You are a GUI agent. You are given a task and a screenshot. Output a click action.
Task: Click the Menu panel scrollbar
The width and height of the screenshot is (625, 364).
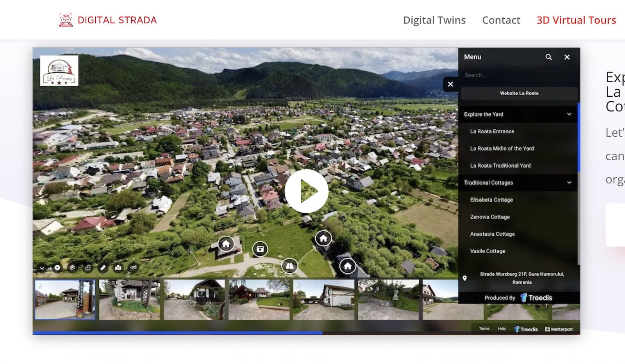pos(579,137)
